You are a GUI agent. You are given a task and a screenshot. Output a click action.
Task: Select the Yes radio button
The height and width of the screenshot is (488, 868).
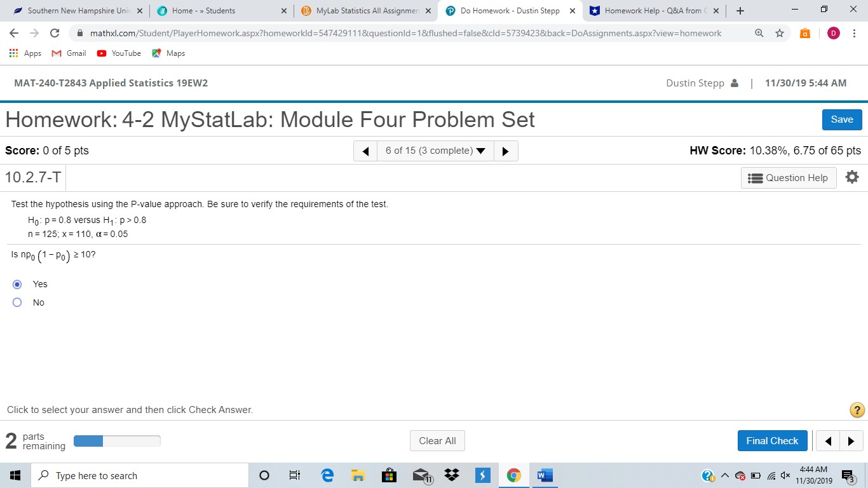point(17,284)
